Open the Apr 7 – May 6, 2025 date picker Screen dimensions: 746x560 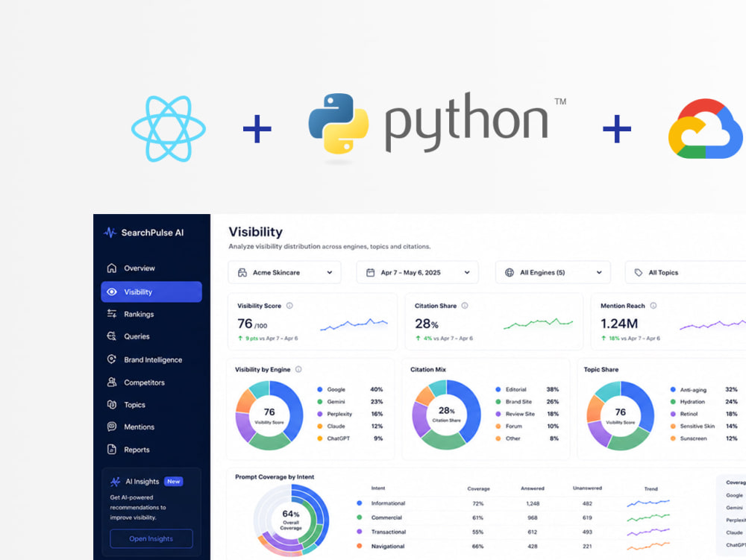(417, 272)
